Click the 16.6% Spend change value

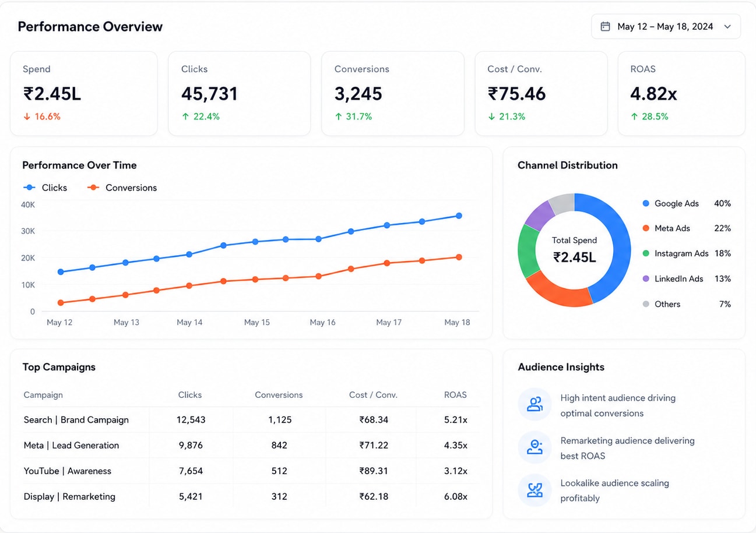(x=47, y=117)
